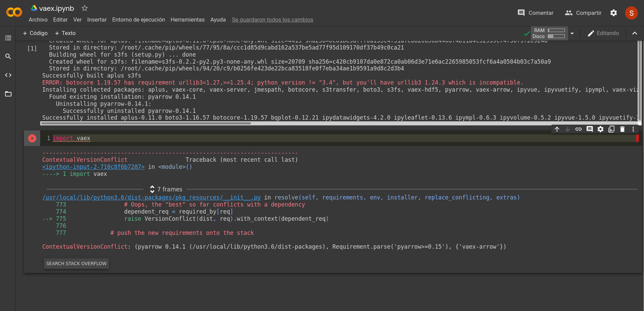Viewport: 644px width, 311px height.
Task: Click the Comentar button
Action: 535,13
